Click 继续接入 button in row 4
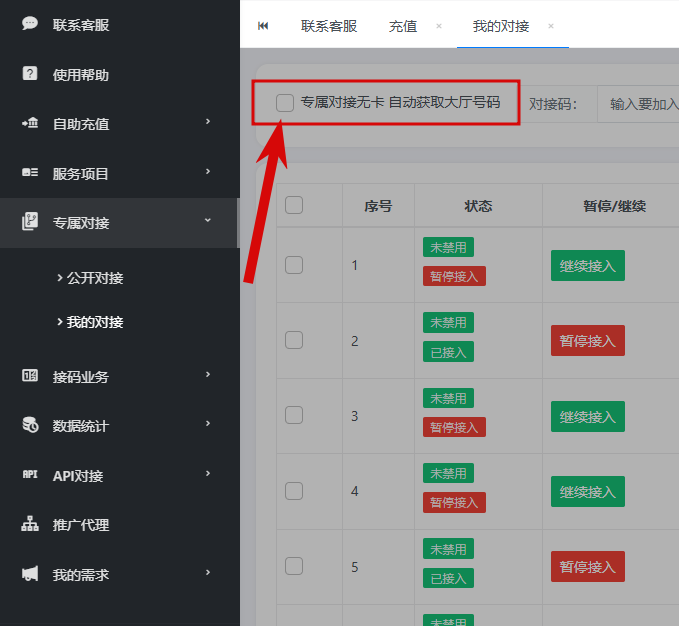This screenshot has height=626, width=679. coord(588,491)
